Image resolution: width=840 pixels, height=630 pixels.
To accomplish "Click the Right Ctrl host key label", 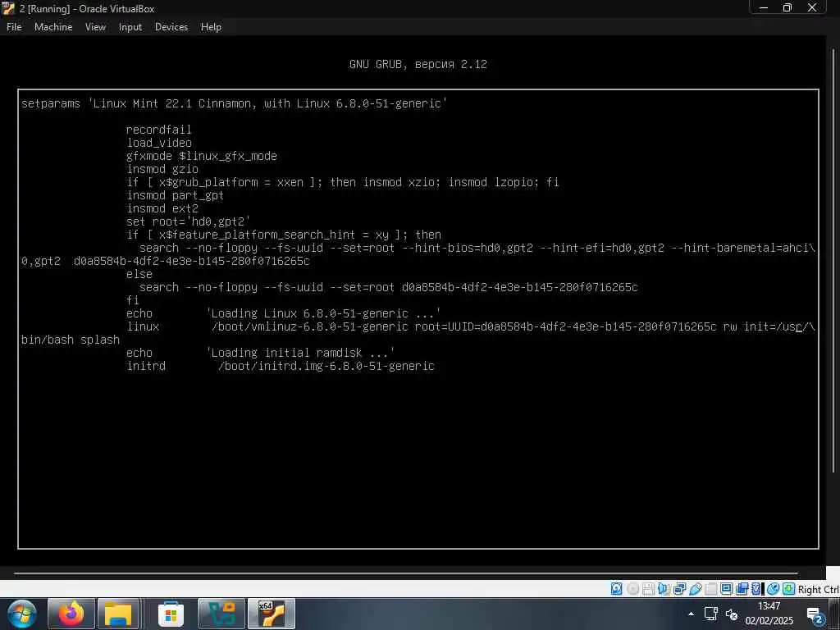I will pos(819,589).
